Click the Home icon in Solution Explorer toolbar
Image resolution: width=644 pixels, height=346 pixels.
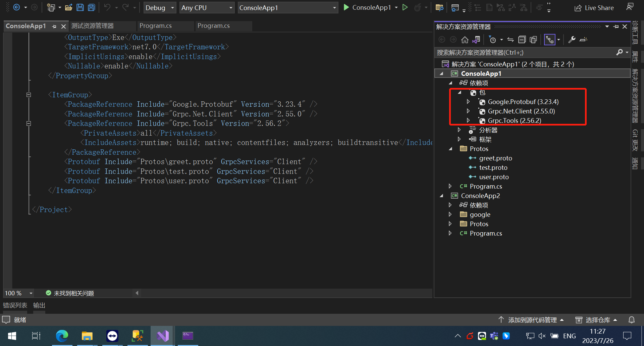click(x=465, y=40)
